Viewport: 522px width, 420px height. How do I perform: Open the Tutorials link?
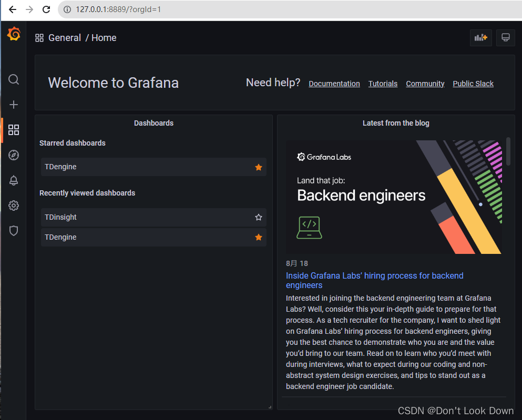[x=383, y=84]
